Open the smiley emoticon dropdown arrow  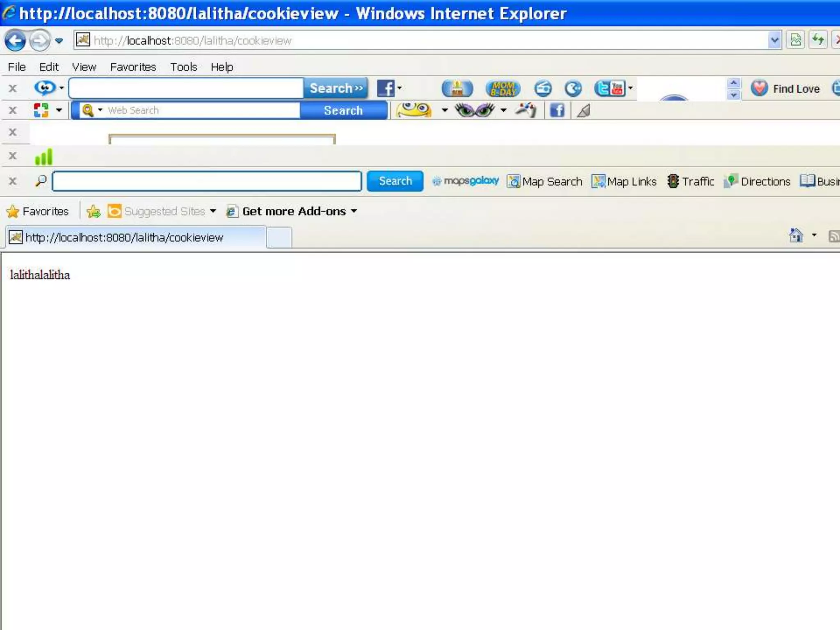click(445, 110)
